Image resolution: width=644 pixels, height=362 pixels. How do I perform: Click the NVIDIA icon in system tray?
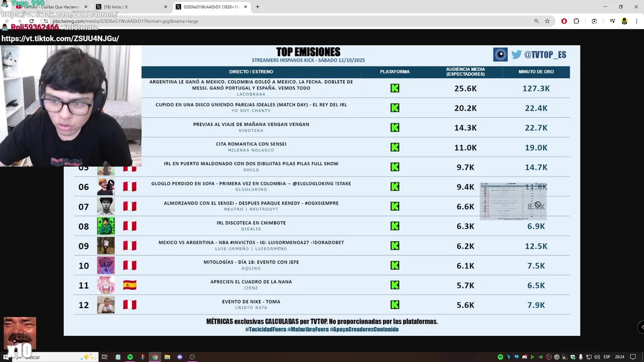click(x=540, y=357)
